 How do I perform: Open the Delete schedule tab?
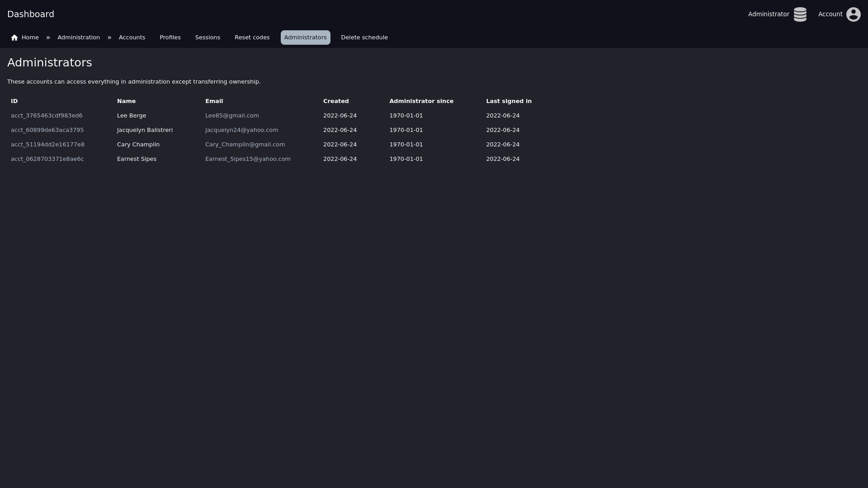click(x=364, y=38)
